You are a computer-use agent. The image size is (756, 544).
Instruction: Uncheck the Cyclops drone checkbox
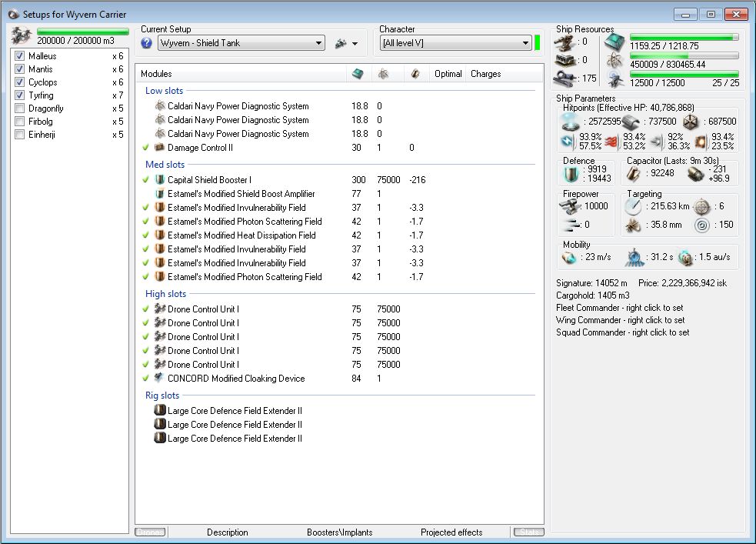click(20, 82)
